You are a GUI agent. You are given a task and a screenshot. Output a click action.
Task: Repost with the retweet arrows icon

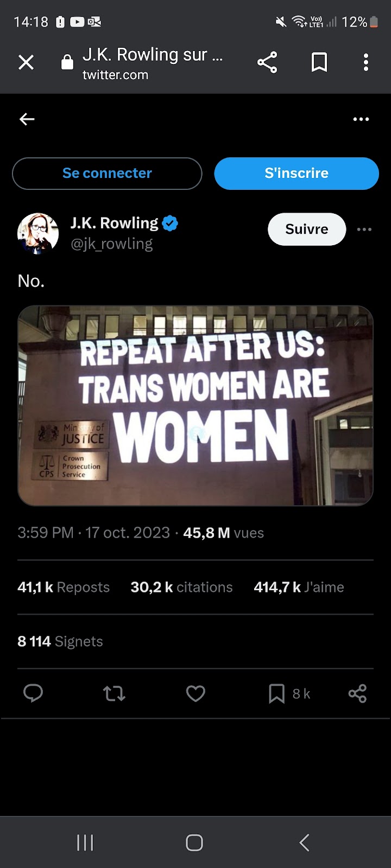[114, 693]
